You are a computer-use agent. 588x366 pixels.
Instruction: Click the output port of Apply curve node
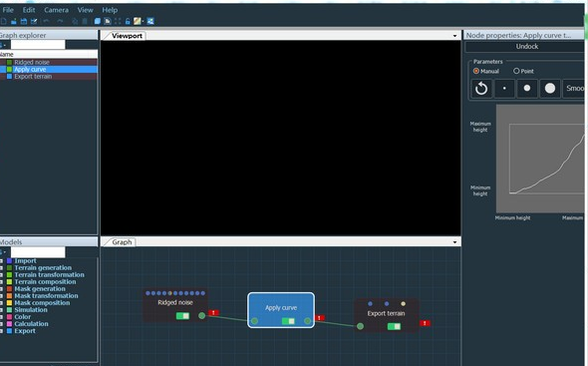[308, 321]
